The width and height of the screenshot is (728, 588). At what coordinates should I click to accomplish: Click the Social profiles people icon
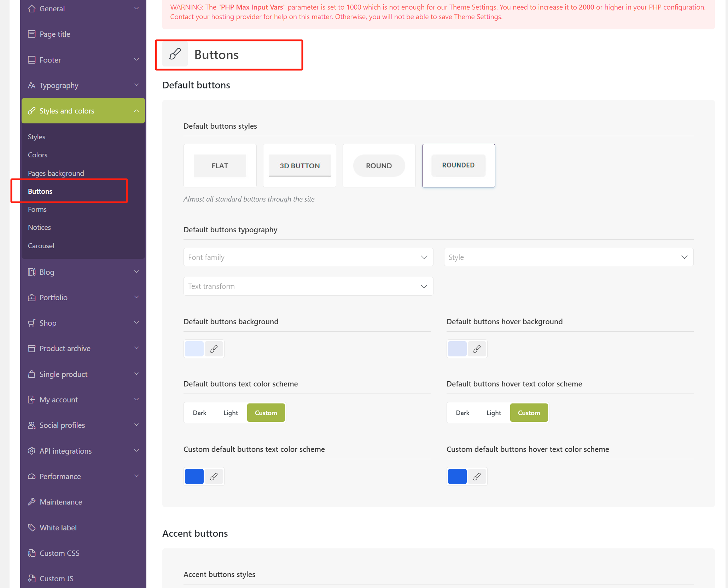click(31, 425)
